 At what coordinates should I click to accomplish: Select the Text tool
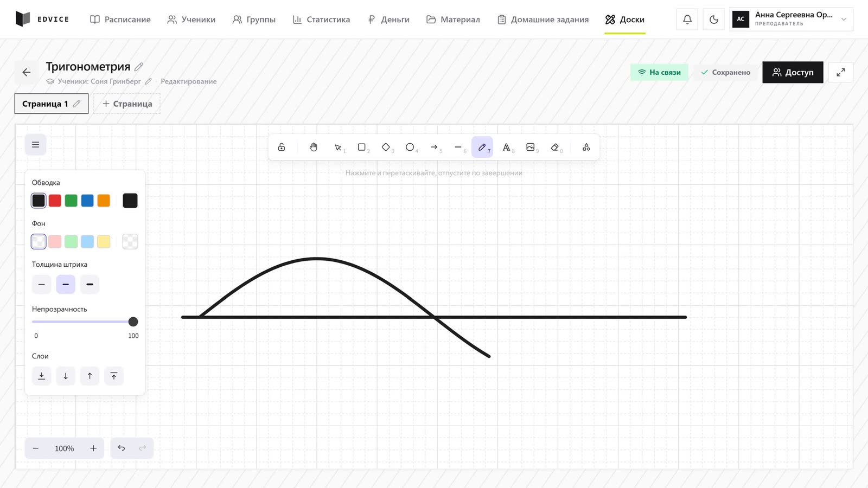point(506,147)
